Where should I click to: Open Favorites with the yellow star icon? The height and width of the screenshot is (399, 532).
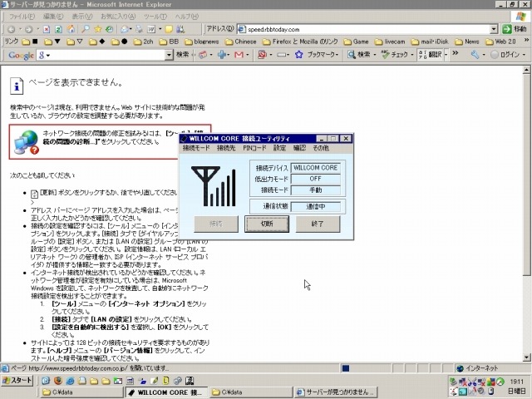[98, 29]
